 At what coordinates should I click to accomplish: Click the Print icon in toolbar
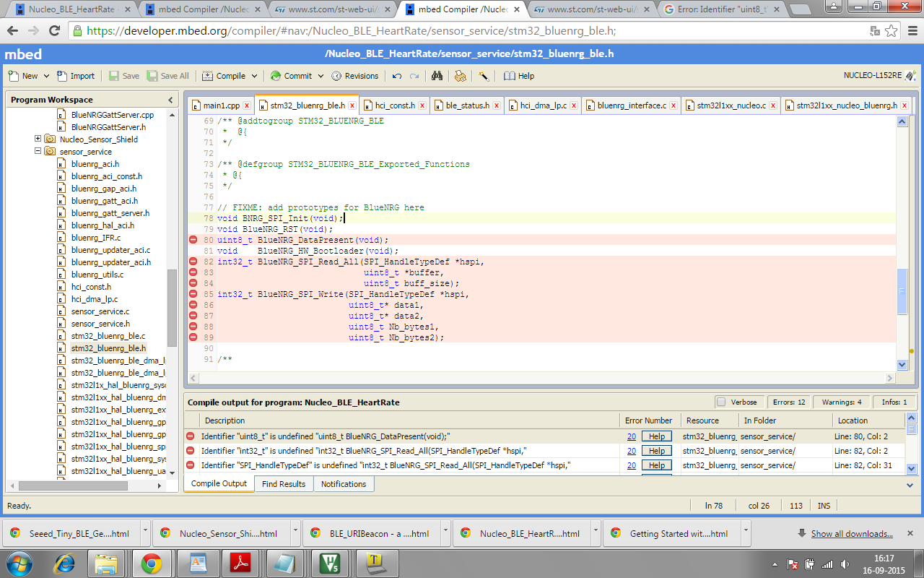pyautogui.click(x=460, y=76)
